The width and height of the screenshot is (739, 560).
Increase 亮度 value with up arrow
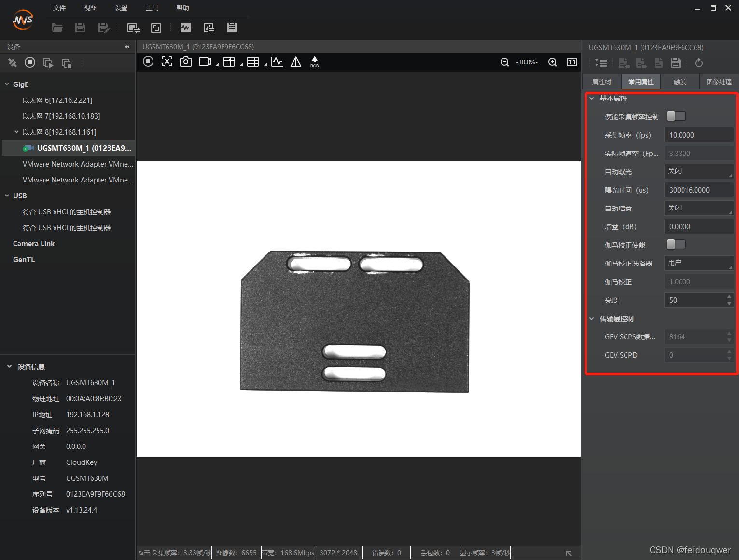click(x=729, y=296)
